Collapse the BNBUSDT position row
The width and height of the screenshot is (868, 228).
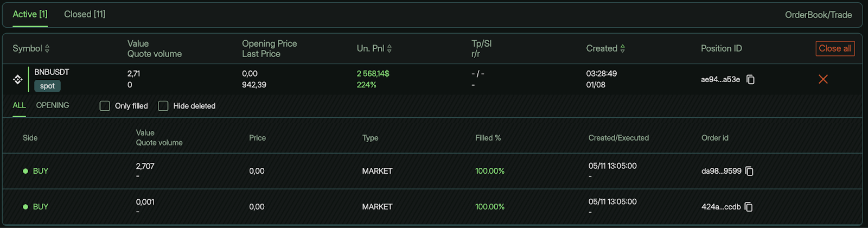coord(52,72)
